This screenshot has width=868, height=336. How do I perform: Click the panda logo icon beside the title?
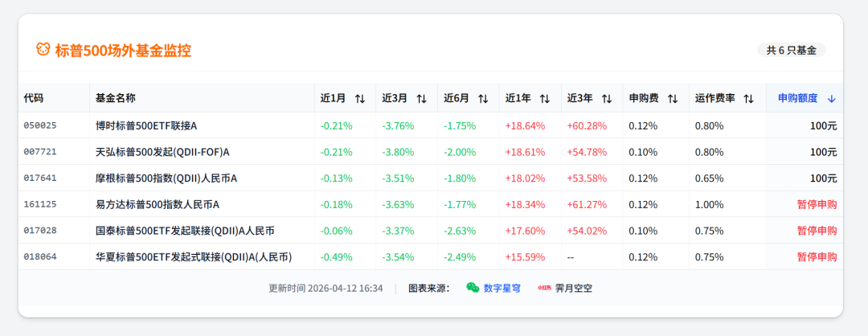43,50
